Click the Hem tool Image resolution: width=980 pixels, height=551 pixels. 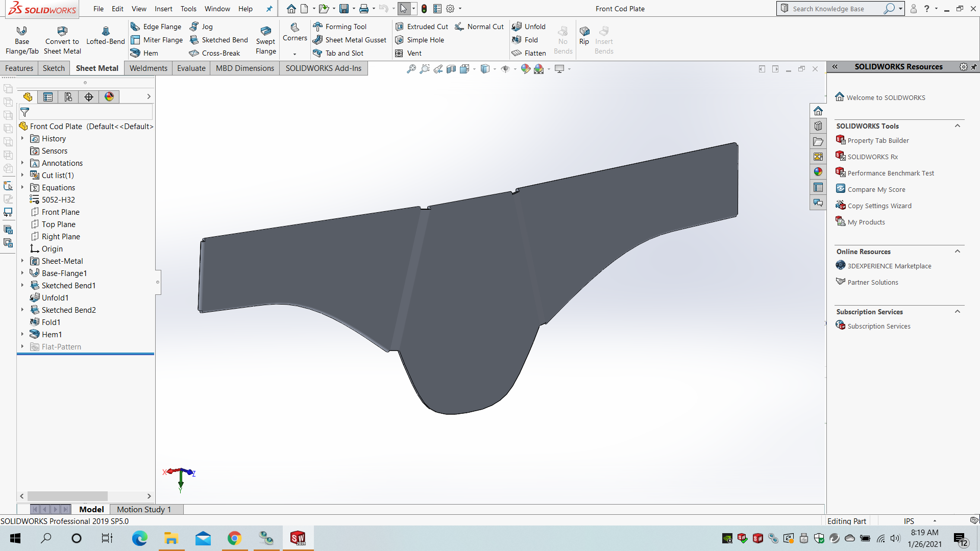point(144,53)
